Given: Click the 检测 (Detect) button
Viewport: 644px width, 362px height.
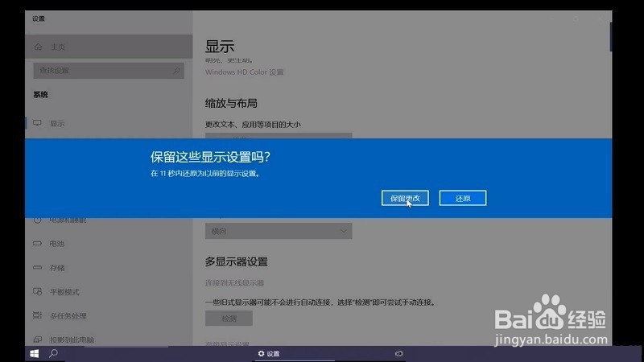Looking at the screenshot, I should pos(229,319).
